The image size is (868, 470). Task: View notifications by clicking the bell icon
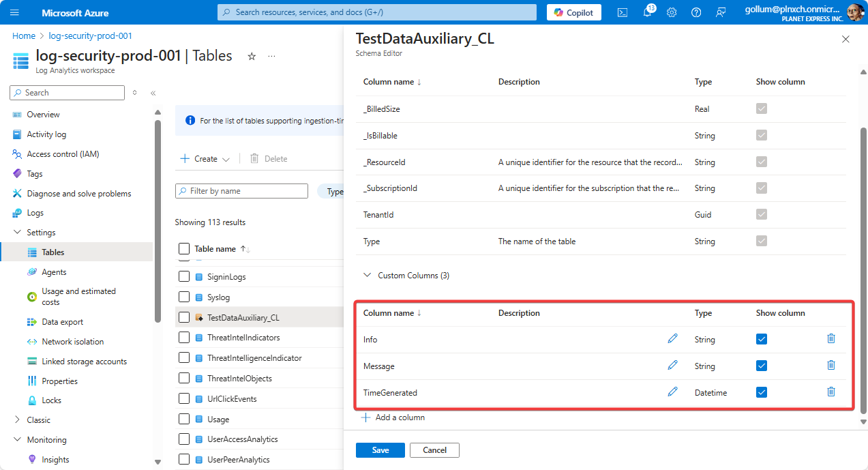pos(646,12)
